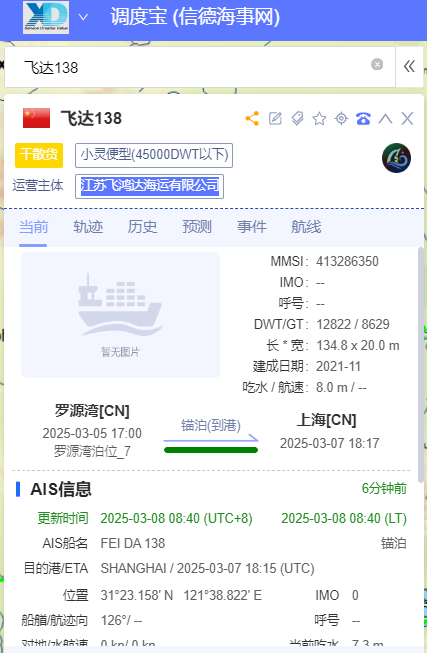Click the update time 2025-03-08 08:40 (UTC+8)
The width and height of the screenshot is (427, 653).
176,518
